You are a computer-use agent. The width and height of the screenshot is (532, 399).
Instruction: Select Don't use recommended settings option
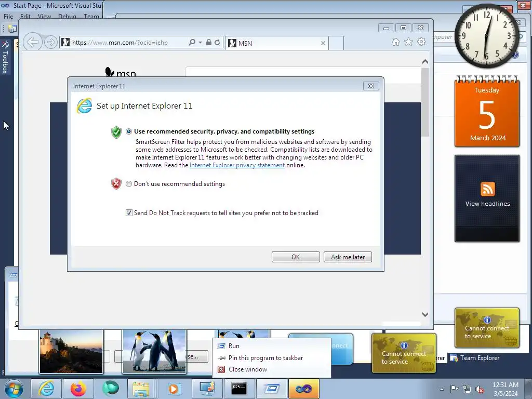[x=129, y=184]
